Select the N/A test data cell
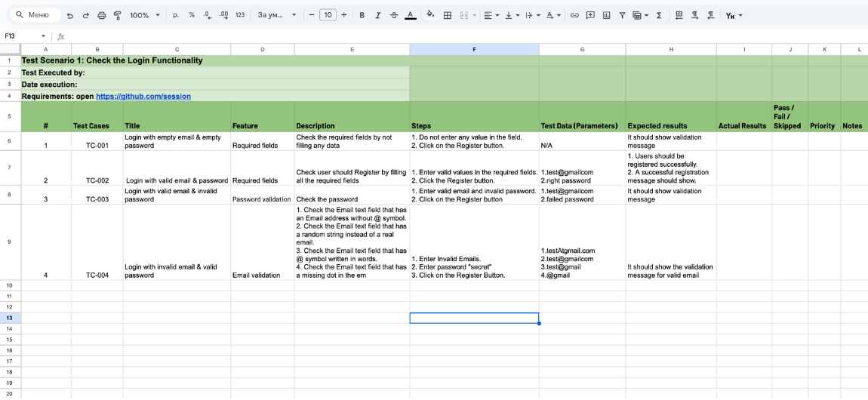 [x=583, y=141]
